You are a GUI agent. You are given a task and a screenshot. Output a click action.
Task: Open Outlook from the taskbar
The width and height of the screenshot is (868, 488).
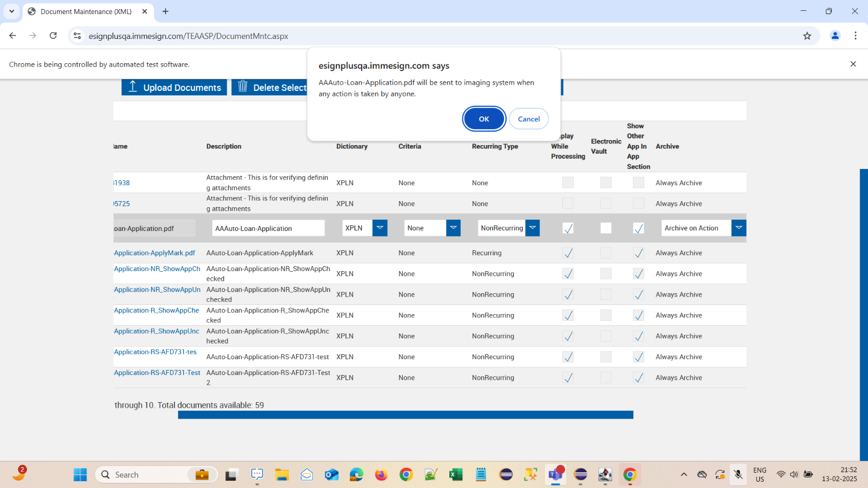coord(331,474)
